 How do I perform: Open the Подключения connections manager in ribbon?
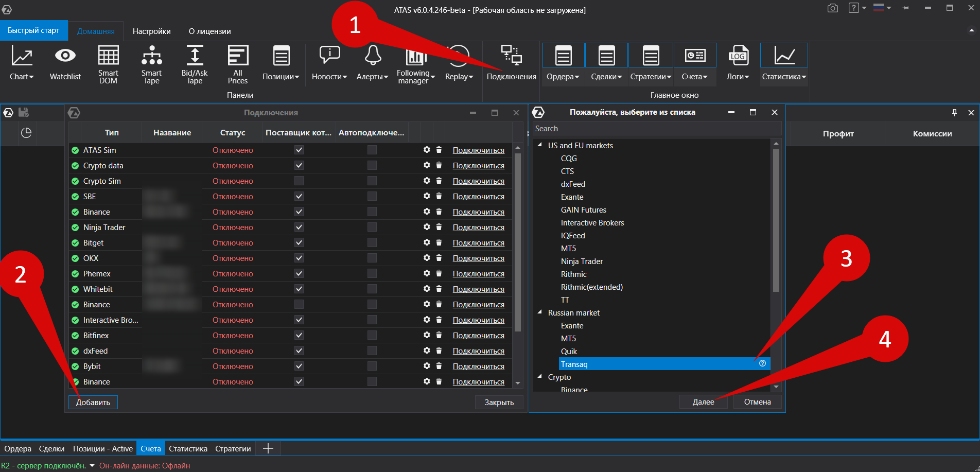pos(512,63)
